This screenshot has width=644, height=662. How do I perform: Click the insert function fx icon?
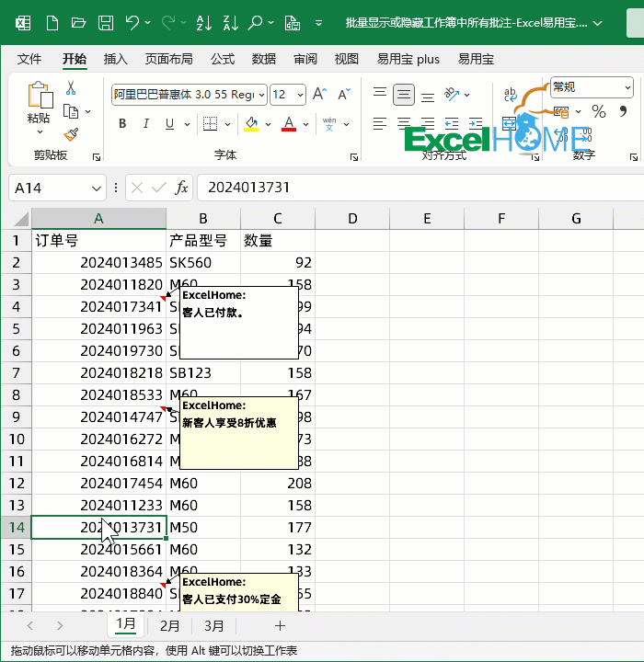(x=181, y=187)
